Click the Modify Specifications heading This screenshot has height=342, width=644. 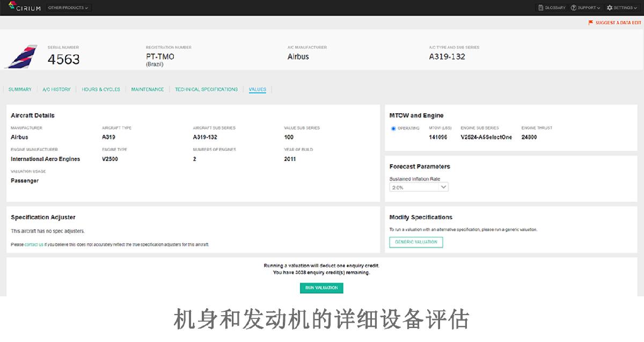coord(421,217)
